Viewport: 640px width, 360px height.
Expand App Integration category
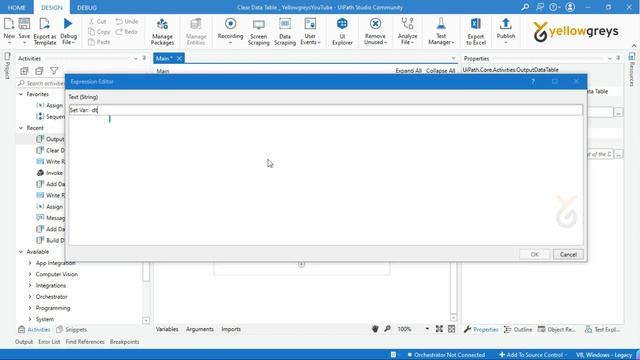(30, 263)
